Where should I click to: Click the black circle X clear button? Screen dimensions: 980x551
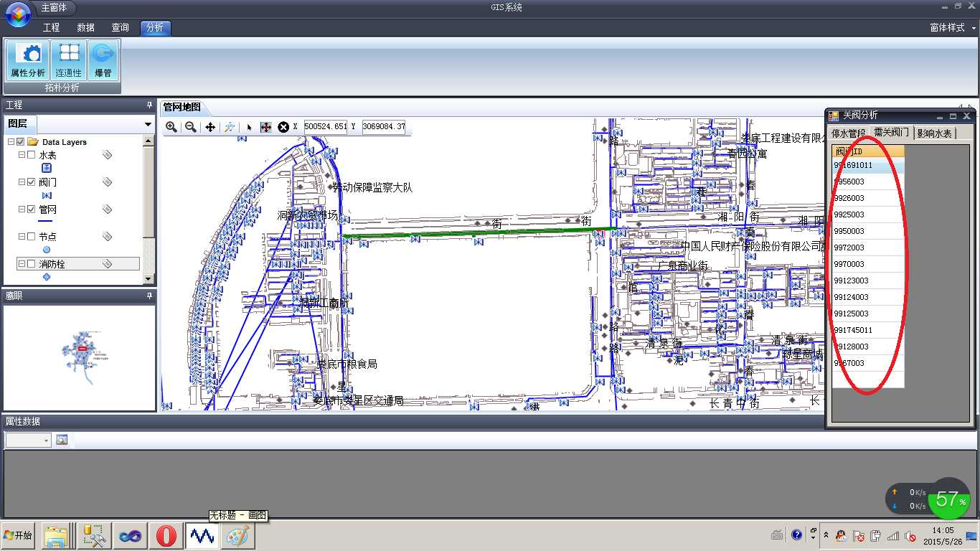[283, 127]
